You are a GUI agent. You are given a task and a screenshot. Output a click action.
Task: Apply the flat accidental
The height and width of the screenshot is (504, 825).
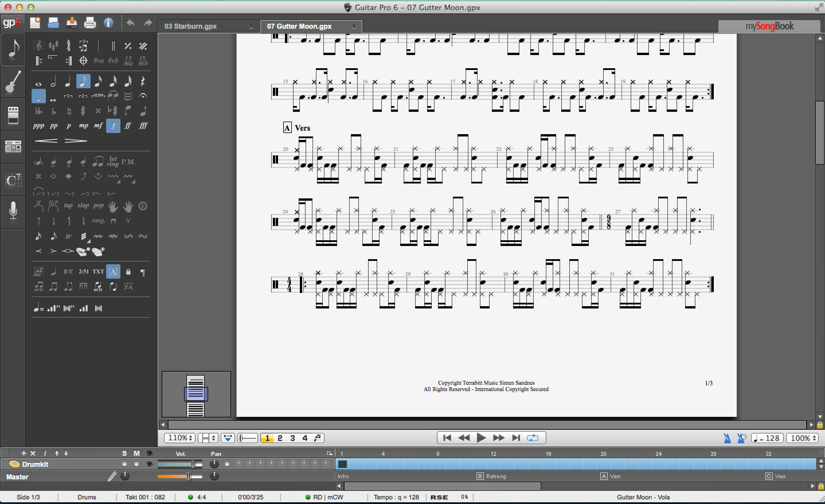click(x=54, y=111)
